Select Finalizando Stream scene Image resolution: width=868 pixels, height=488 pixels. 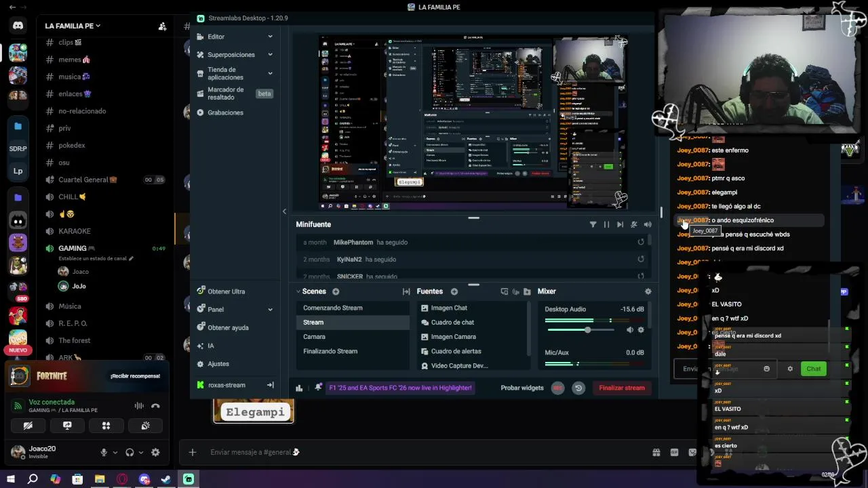pyautogui.click(x=353, y=351)
